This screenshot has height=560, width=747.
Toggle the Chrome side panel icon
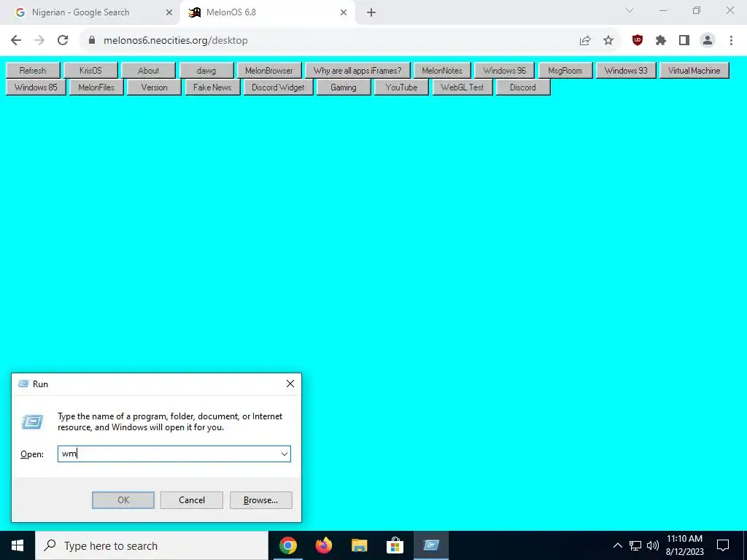[684, 41]
